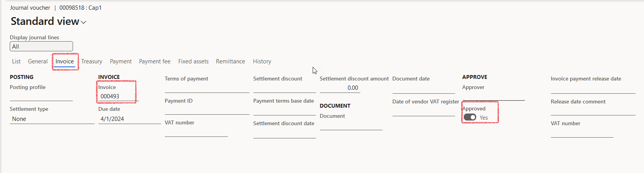Open the Treasury tab
Image resolution: width=644 pixels, height=173 pixels.
92,61
